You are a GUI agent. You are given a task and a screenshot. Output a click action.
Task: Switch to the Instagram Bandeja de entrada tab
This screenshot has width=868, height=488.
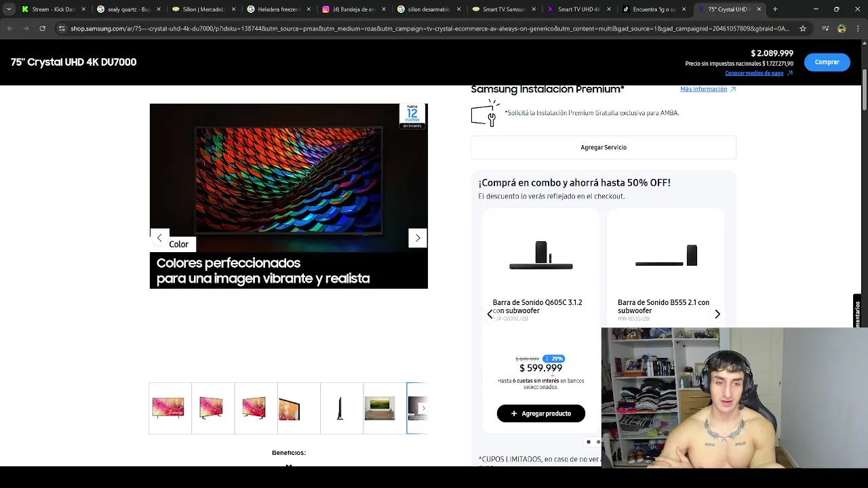[x=353, y=9]
